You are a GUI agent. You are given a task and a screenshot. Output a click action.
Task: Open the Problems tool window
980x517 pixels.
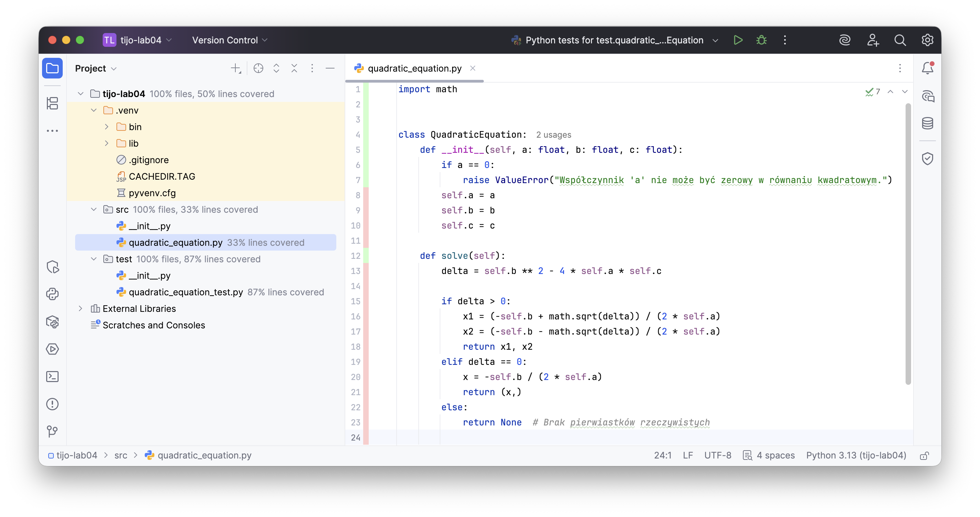(x=52, y=404)
